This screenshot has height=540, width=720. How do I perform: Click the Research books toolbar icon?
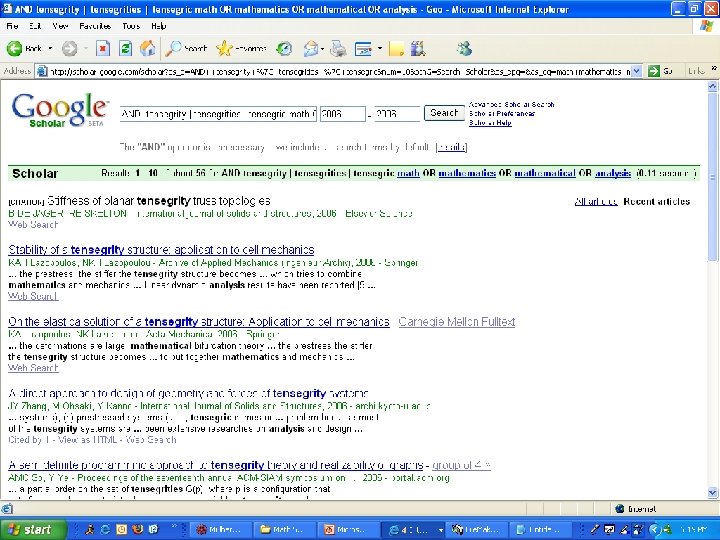click(417, 48)
